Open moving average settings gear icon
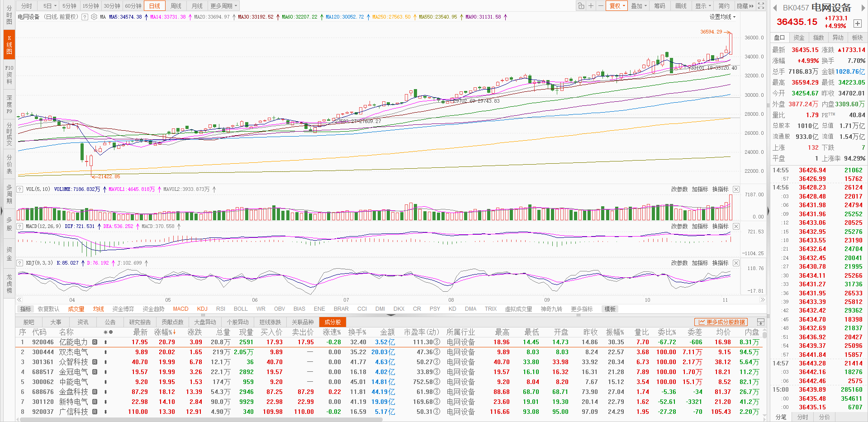The height and width of the screenshot is (422, 868). (94, 17)
